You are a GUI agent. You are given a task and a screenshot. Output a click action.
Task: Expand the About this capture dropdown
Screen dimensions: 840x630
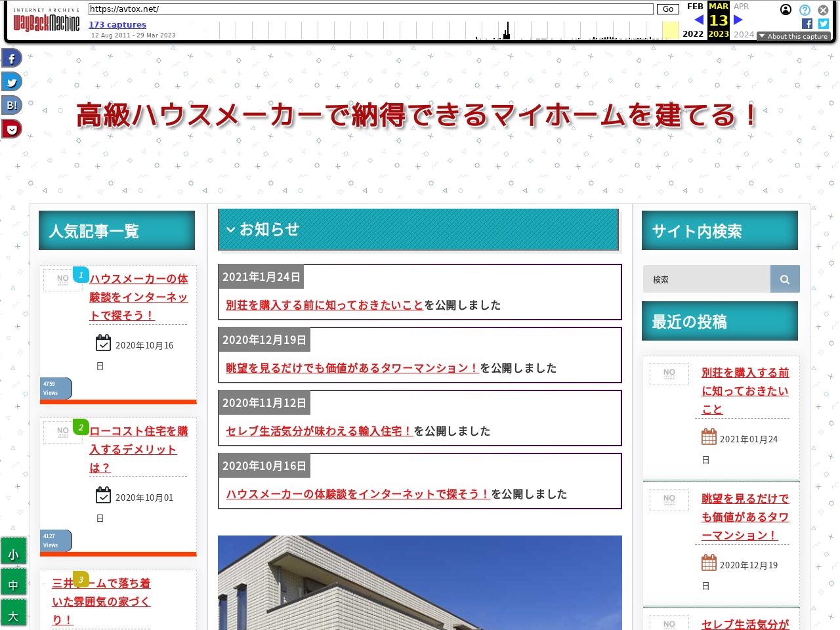point(793,36)
